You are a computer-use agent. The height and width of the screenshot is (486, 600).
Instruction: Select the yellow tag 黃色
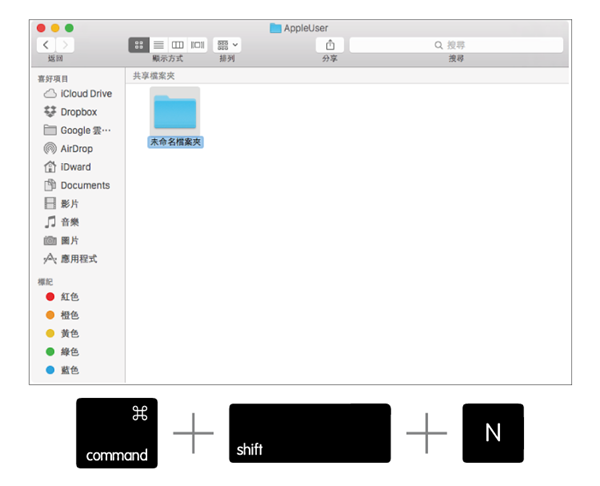tap(62, 333)
